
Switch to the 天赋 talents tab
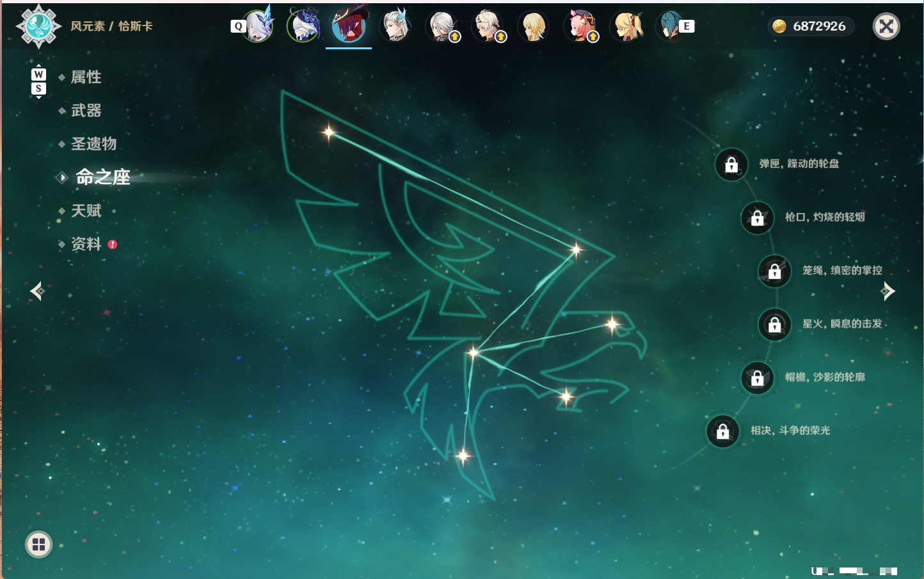[86, 210]
